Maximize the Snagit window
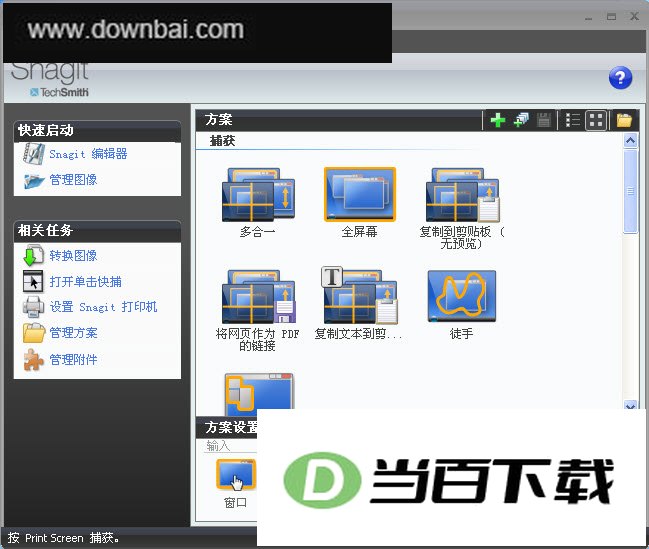 611,17
